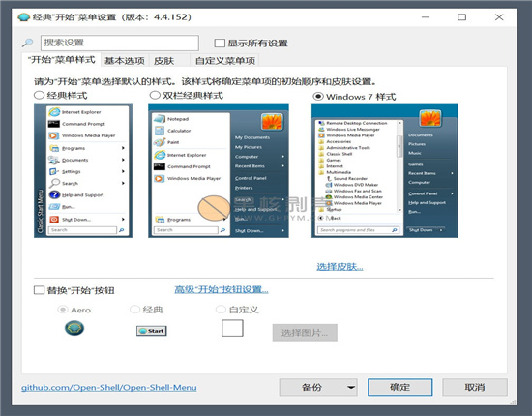Switch to the Basic Options (基本选项) tab
The height and width of the screenshot is (416, 532).
(x=125, y=60)
